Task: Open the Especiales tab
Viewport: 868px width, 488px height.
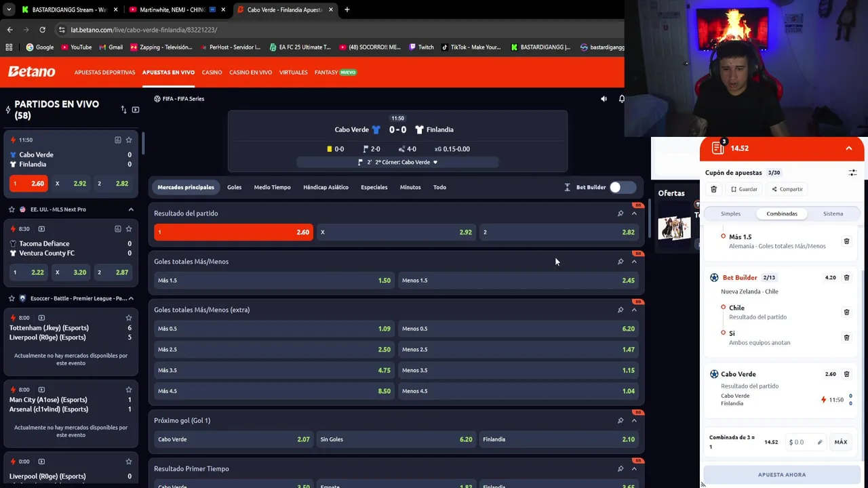Action: 374,187
